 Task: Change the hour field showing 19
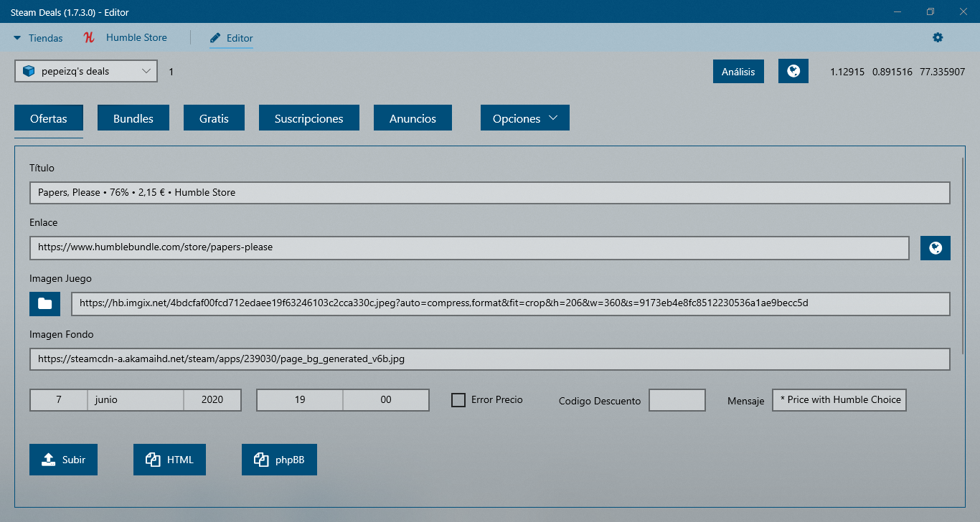tap(300, 400)
